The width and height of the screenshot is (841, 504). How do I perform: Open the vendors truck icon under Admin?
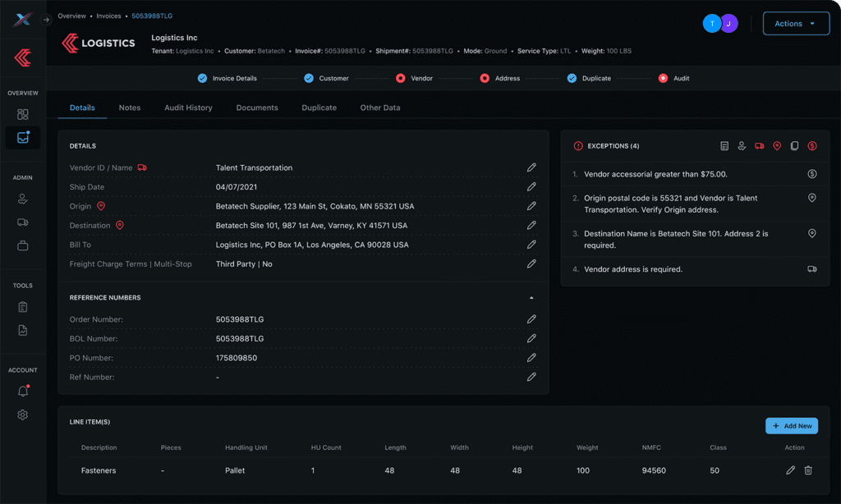click(23, 222)
